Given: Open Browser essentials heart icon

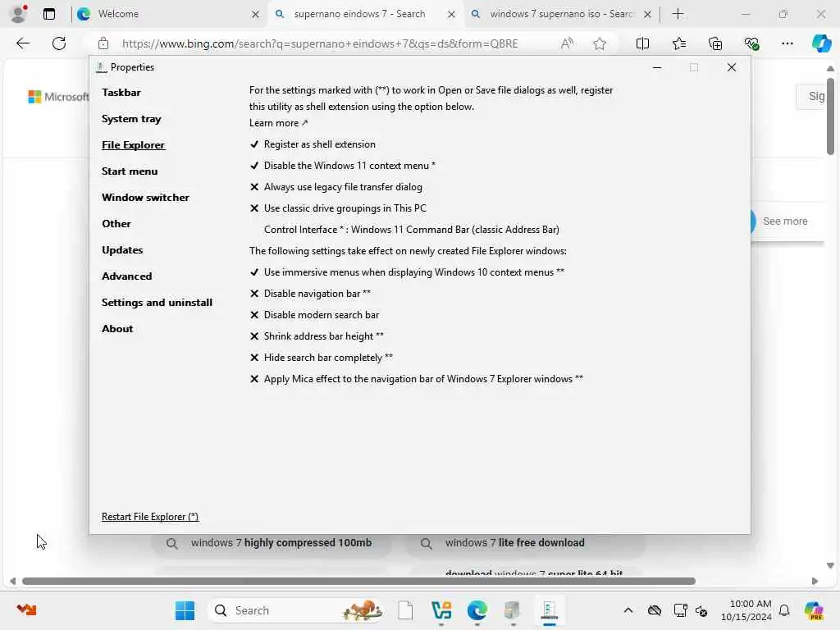Looking at the screenshot, I should point(751,43).
